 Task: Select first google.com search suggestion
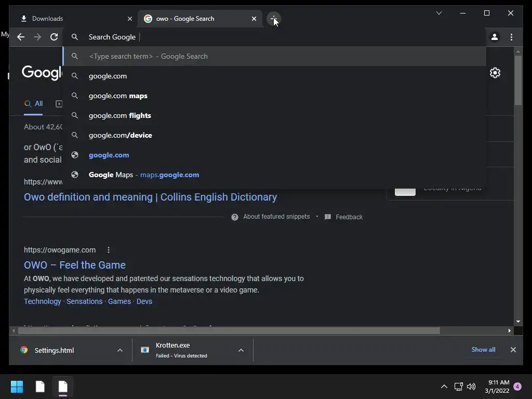point(275,76)
